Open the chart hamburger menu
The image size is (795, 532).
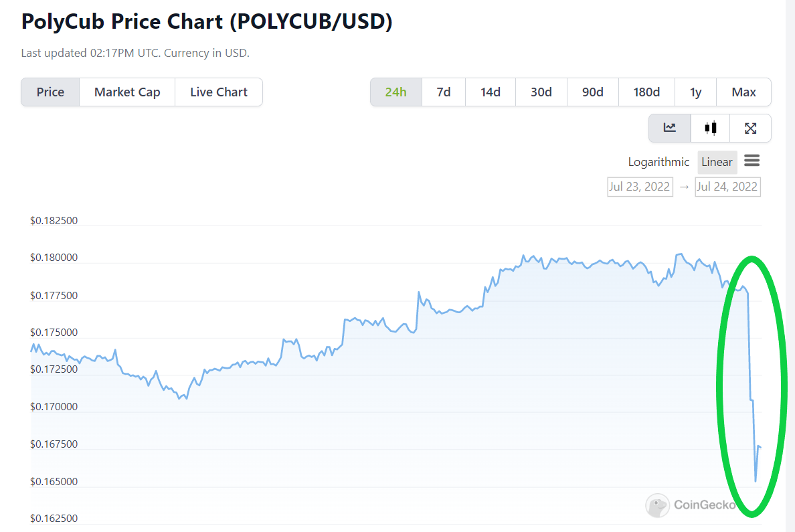coord(752,161)
